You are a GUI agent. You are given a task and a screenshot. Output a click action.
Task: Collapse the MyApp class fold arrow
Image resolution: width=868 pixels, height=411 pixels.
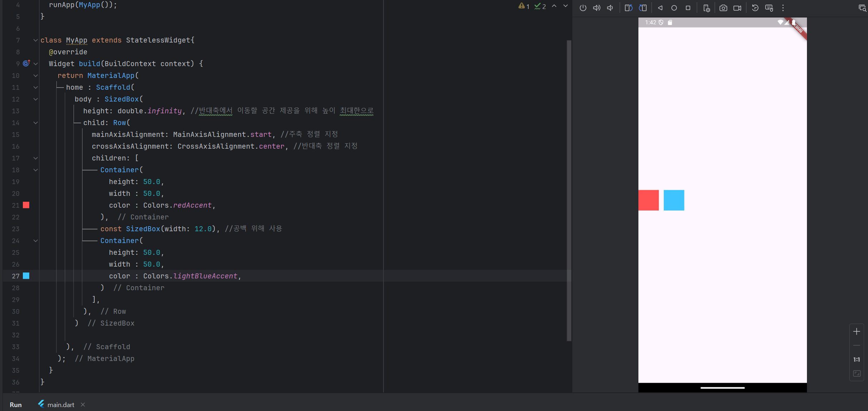click(x=35, y=40)
